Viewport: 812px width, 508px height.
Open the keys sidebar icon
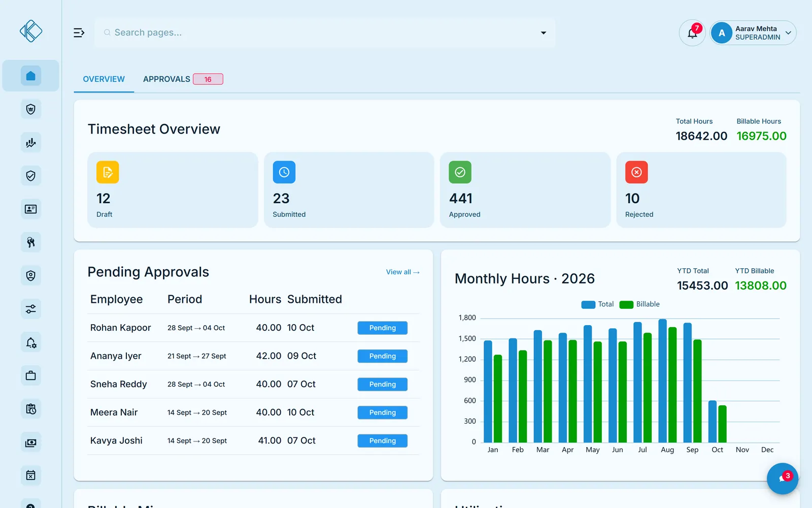[x=30, y=242]
